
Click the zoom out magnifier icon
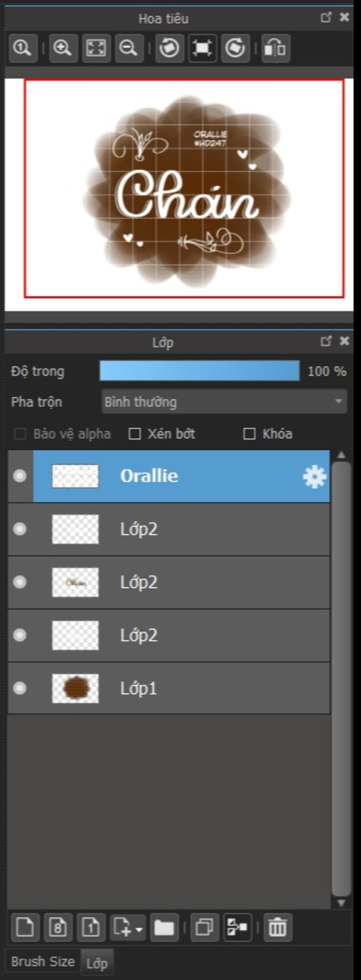click(129, 48)
